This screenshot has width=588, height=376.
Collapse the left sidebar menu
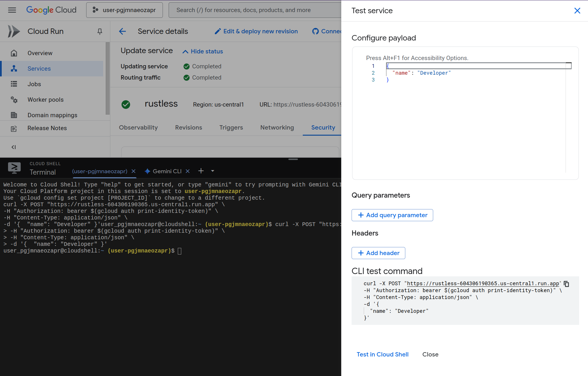point(14,147)
